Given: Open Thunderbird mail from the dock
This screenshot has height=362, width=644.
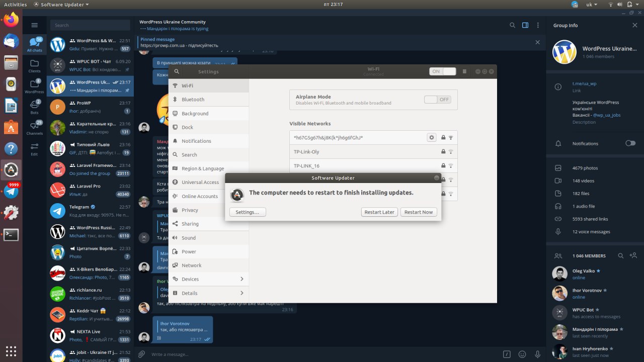Looking at the screenshot, I should [11, 41].
